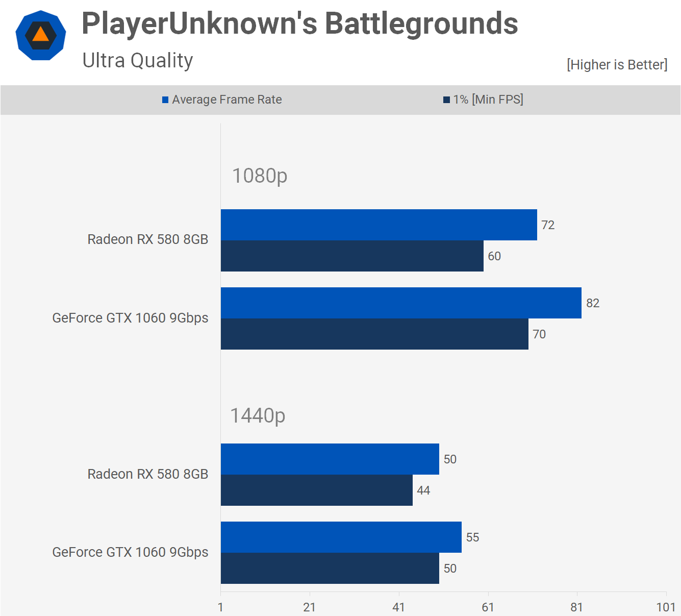Click the Ultra Quality subtitle
The width and height of the screenshot is (681, 616).
(138, 60)
